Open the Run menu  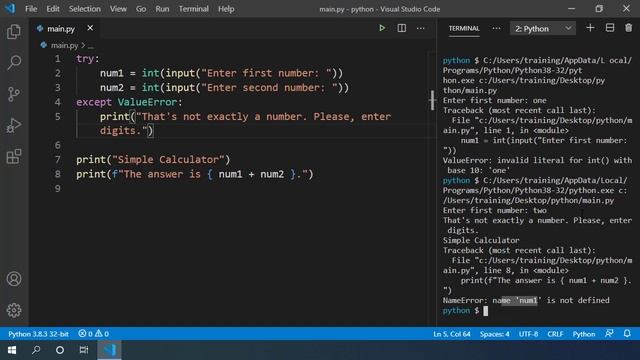tap(162, 9)
